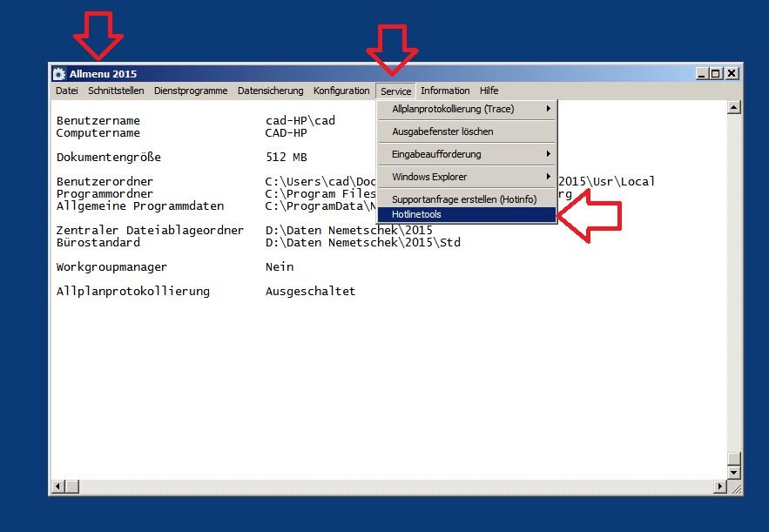
Task: Maximize the Allmenu 2015 window
Action: click(x=717, y=74)
